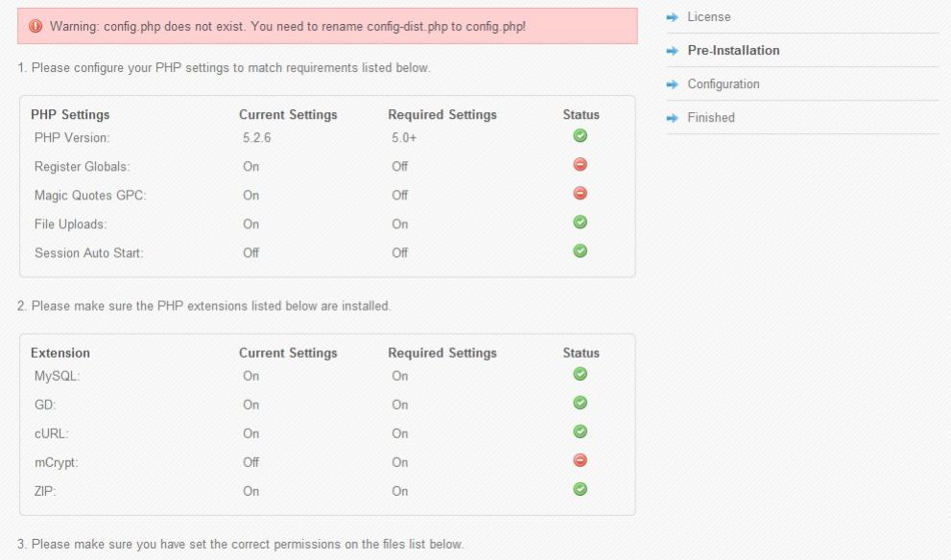This screenshot has width=951, height=560.
Task: Click the Register Globals setting label
Action: [82, 167]
